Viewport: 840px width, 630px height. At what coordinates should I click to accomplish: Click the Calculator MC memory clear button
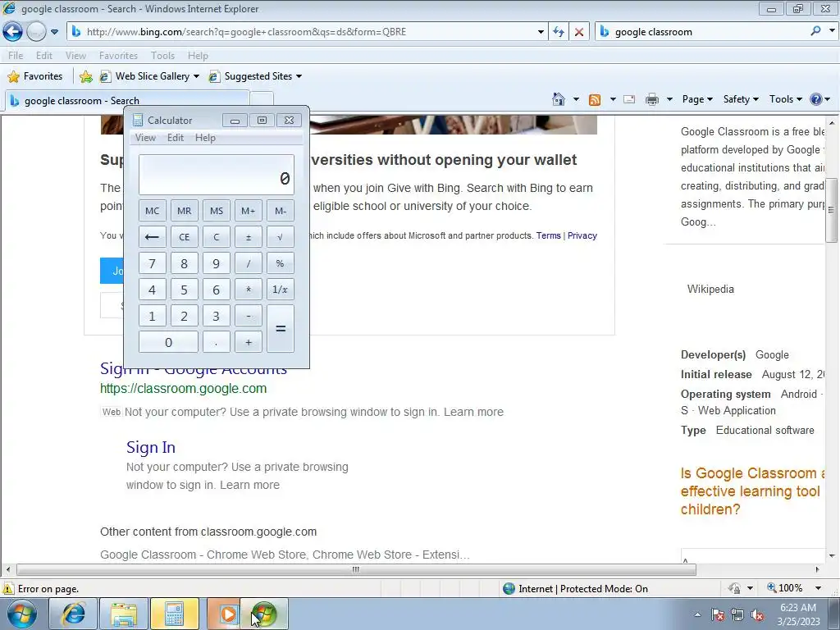click(x=152, y=211)
